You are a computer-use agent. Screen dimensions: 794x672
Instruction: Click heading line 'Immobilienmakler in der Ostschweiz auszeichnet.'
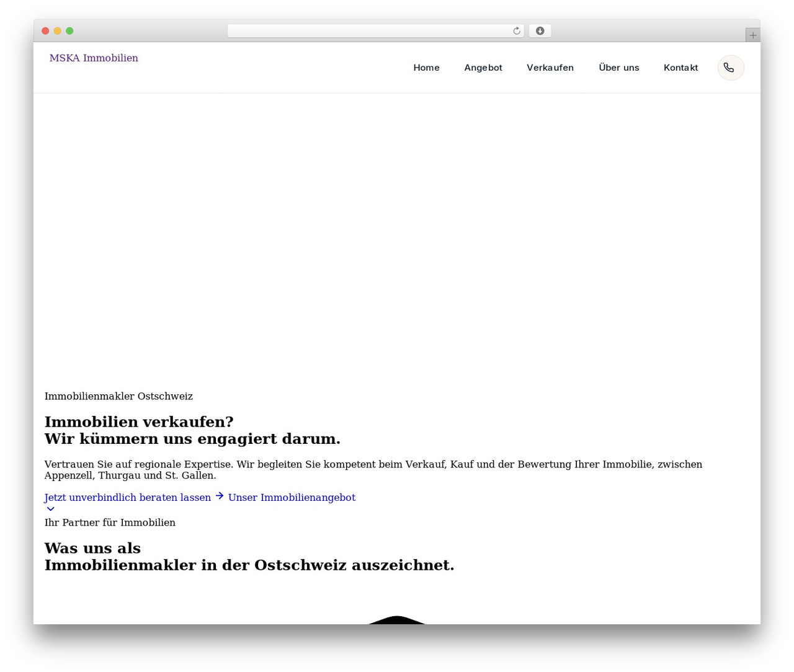[x=249, y=565]
